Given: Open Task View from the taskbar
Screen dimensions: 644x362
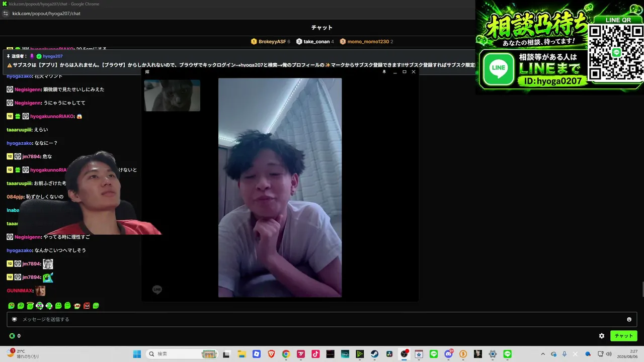Looking at the screenshot, I should tap(226, 354).
